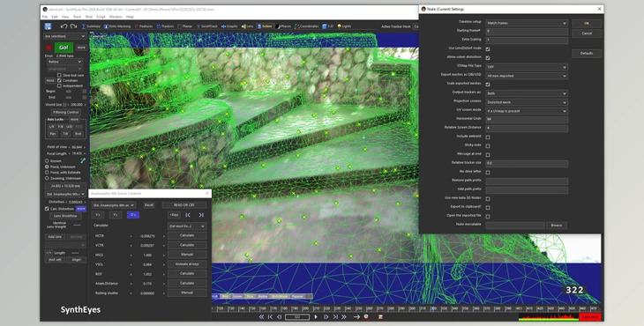The width and height of the screenshot is (644, 326).
Task: Click OK in Nuke Settings dialog
Action: point(587,24)
